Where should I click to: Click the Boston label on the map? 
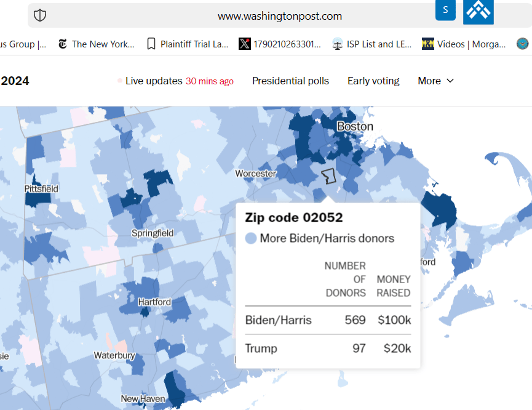pyautogui.click(x=355, y=126)
